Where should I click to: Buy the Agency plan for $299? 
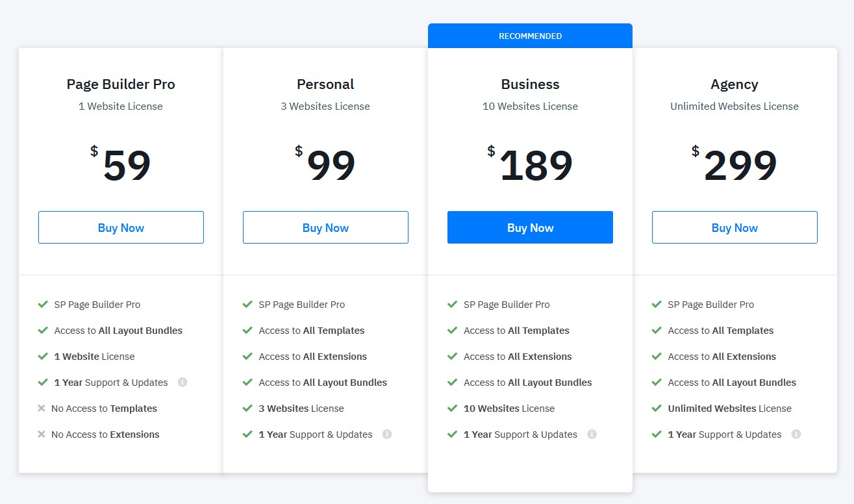735,227
